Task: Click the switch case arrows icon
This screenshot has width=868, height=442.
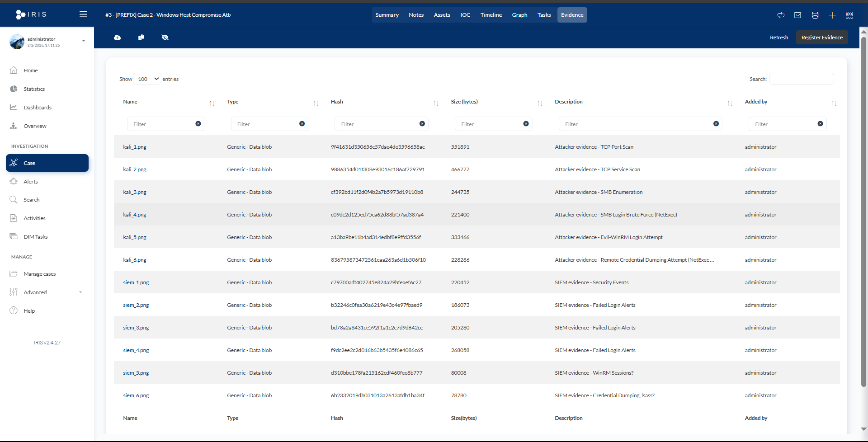Action: click(x=781, y=15)
